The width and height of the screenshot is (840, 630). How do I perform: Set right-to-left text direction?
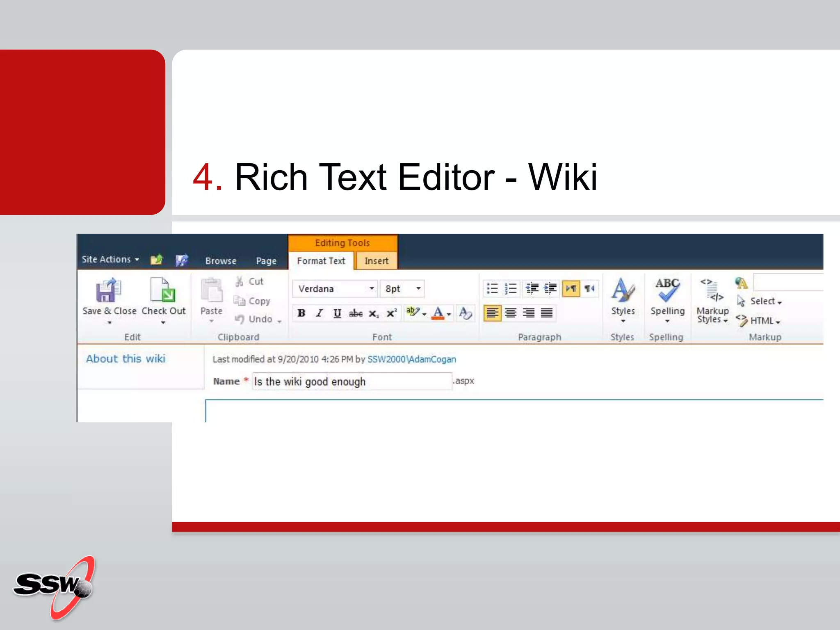tap(589, 289)
